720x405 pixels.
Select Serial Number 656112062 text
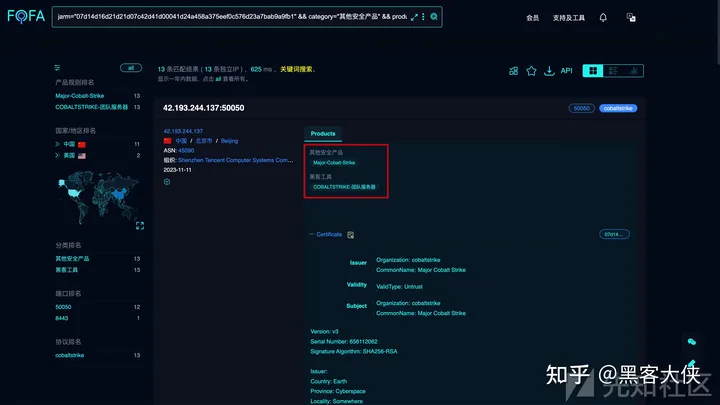(x=343, y=342)
